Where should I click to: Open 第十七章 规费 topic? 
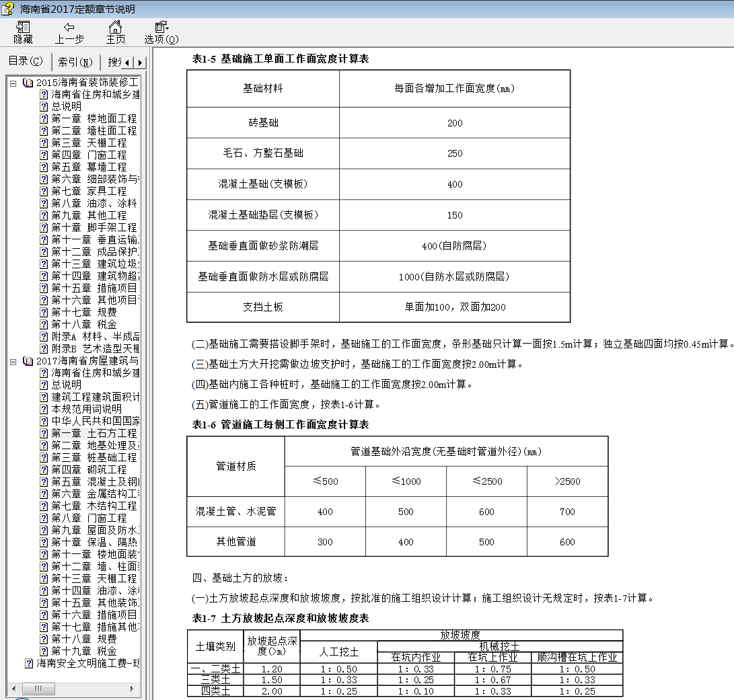click(x=83, y=313)
